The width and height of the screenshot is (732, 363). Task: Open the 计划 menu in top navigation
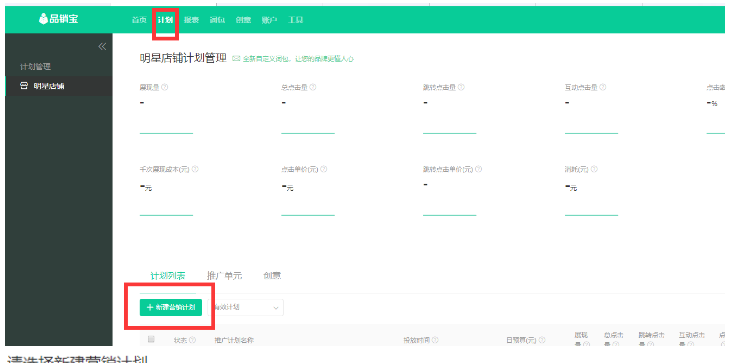coord(165,20)
